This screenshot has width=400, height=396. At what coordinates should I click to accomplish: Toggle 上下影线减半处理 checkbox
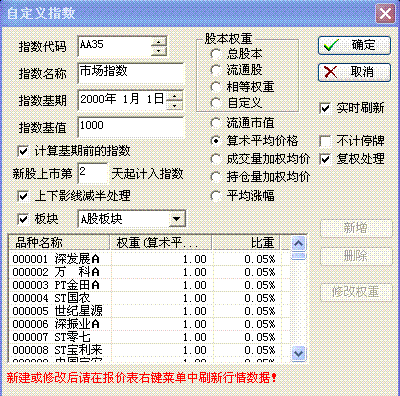(74, 196)
